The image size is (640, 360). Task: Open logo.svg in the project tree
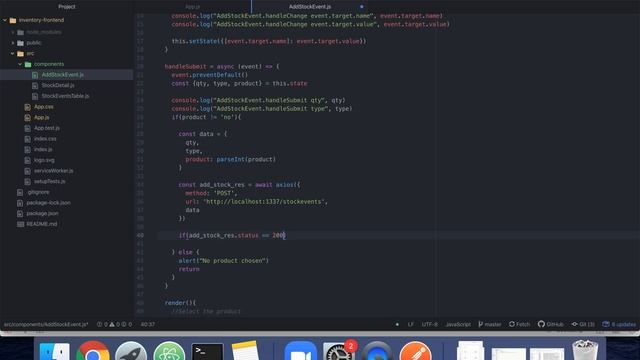pyautogui.click(x=44, y=160)
